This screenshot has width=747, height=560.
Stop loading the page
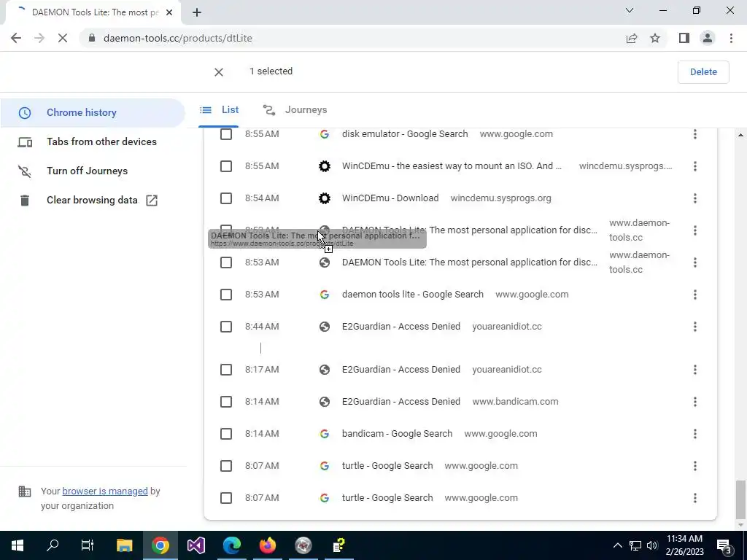[63, 38]
